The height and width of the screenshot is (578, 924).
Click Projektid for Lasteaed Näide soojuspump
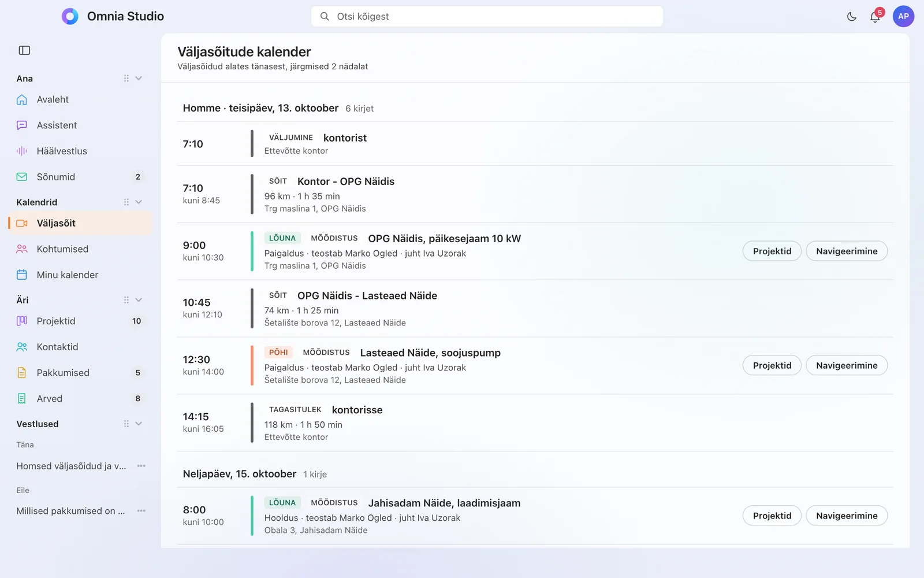pos(772,365)
